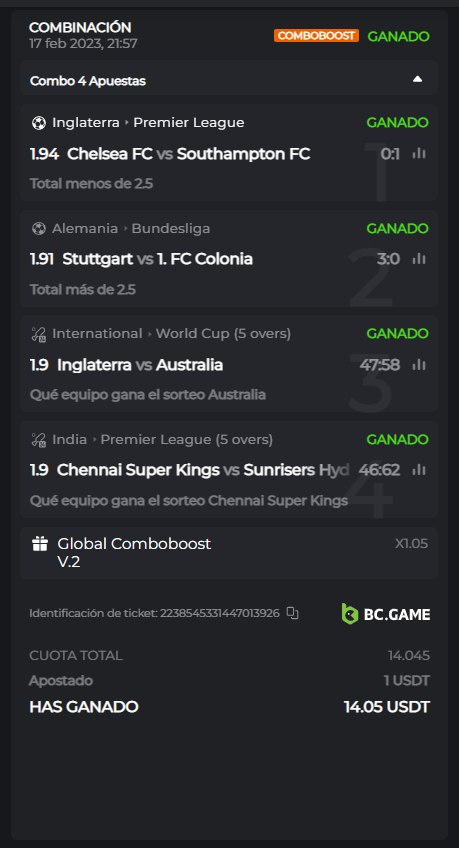Open Stuttgart vs 1. FC Colonia match
The image size is (459, 848).
pos(141,259)
